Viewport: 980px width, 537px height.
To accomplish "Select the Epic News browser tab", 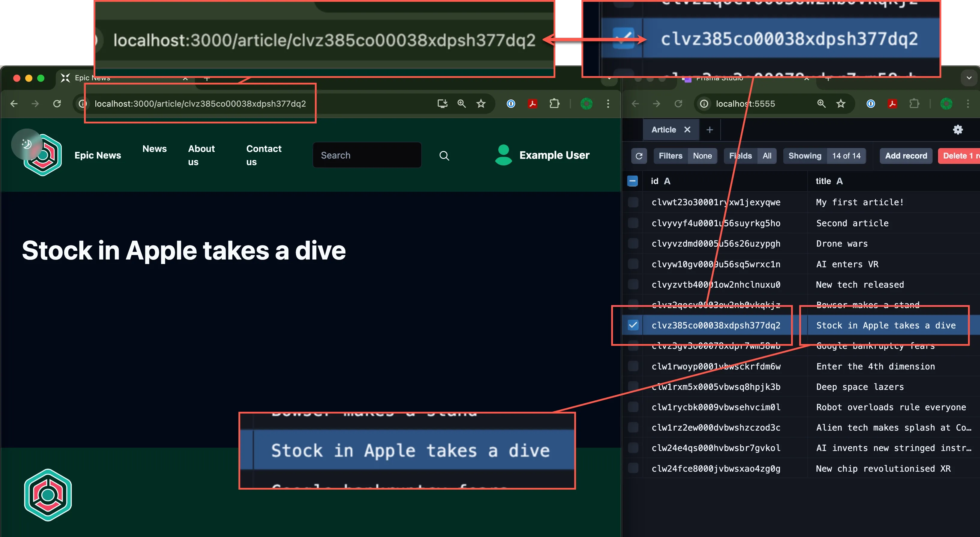I will (x=126, y=78).
